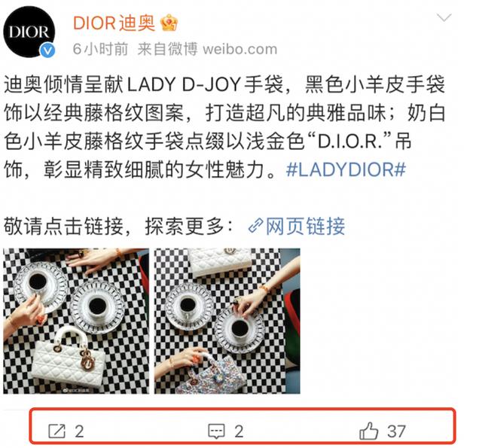Like the post with thumbs-up icon
482x448 pixels.
(x=368, y=431)
